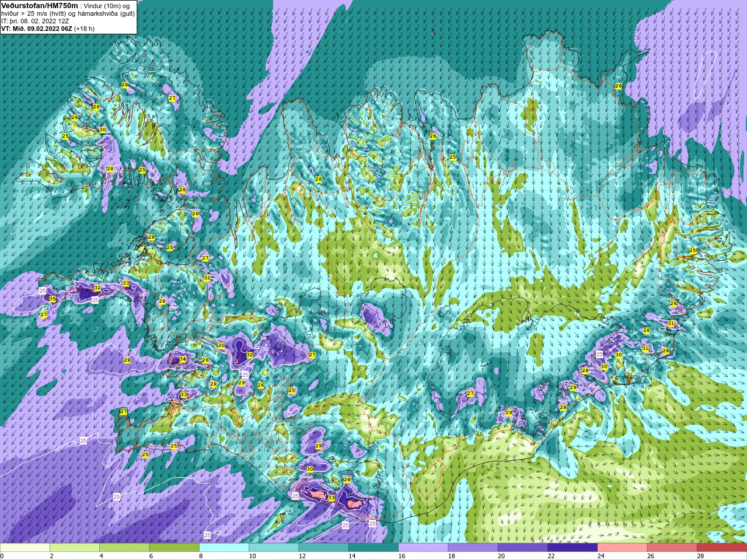Click the 'hviður > 25 m/s (hvítt)' description line
The height and width of the screenshot is (560, 747).
pos(68,13)
